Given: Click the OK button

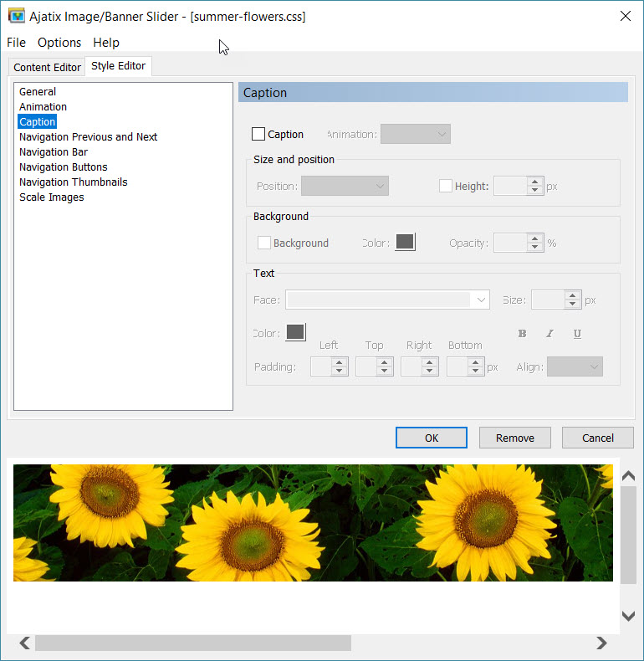Looking at the screenshot, I should [432, 438].
